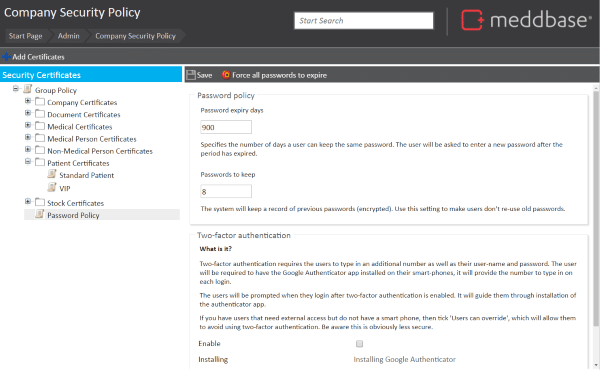This screenshot has height=370, width=600.
Task: Click the Save button label
Action: point(204,75)
